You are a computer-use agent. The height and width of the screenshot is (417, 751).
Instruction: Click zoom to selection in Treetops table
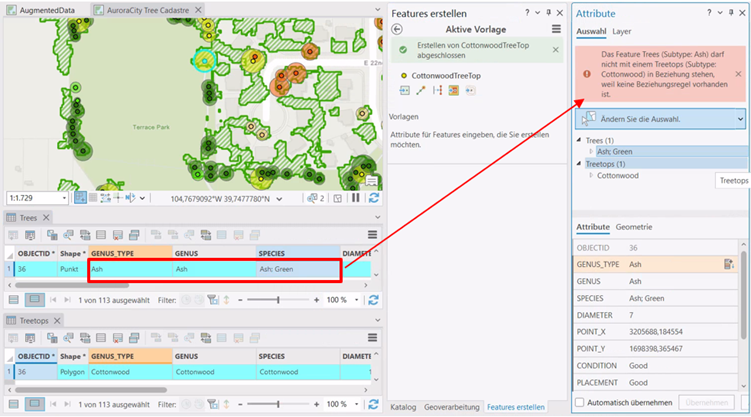tap(68, 338)
